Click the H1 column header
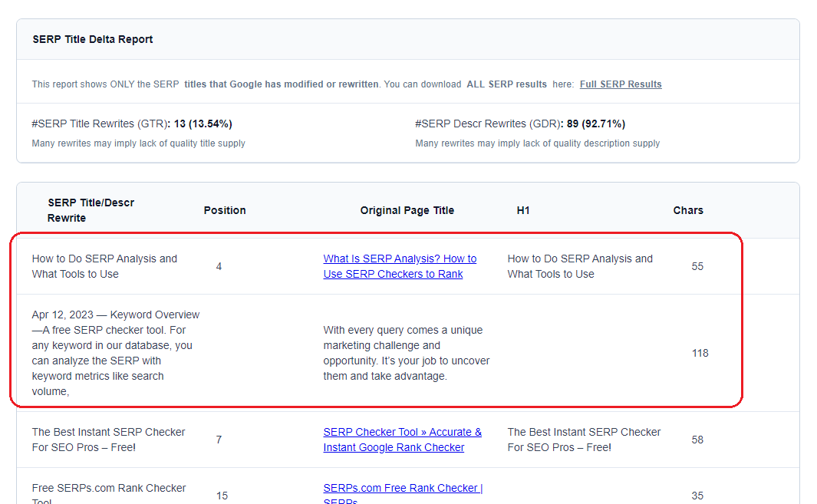This screenshot has height=504, width=817. point(523,210)
